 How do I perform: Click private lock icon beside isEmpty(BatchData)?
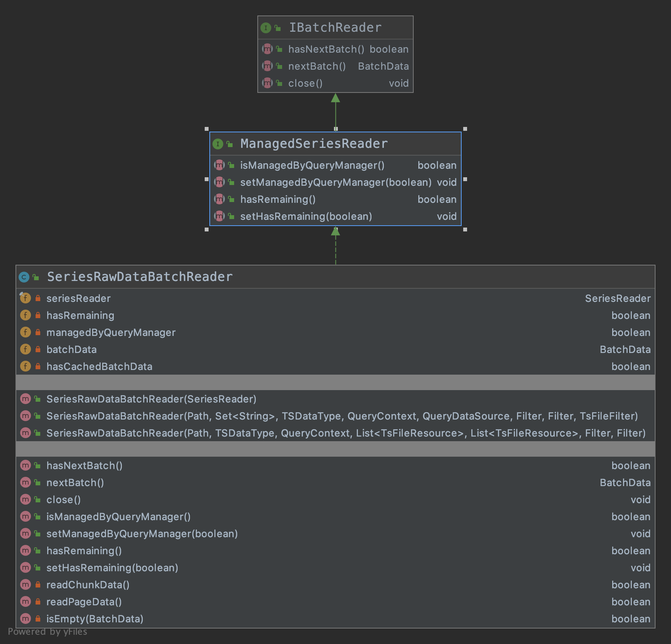point(38,618)
